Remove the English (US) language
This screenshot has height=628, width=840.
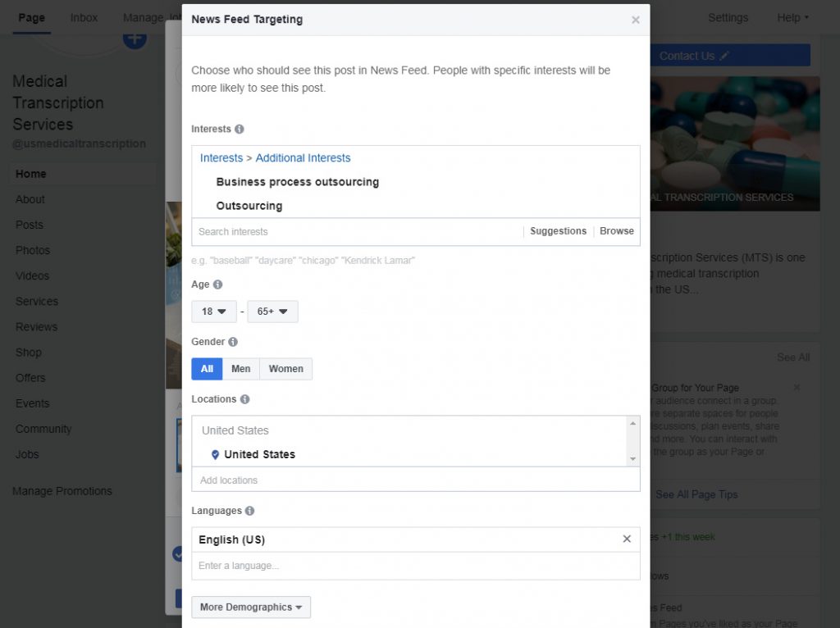pyautogui.click(x=627, y=539)
